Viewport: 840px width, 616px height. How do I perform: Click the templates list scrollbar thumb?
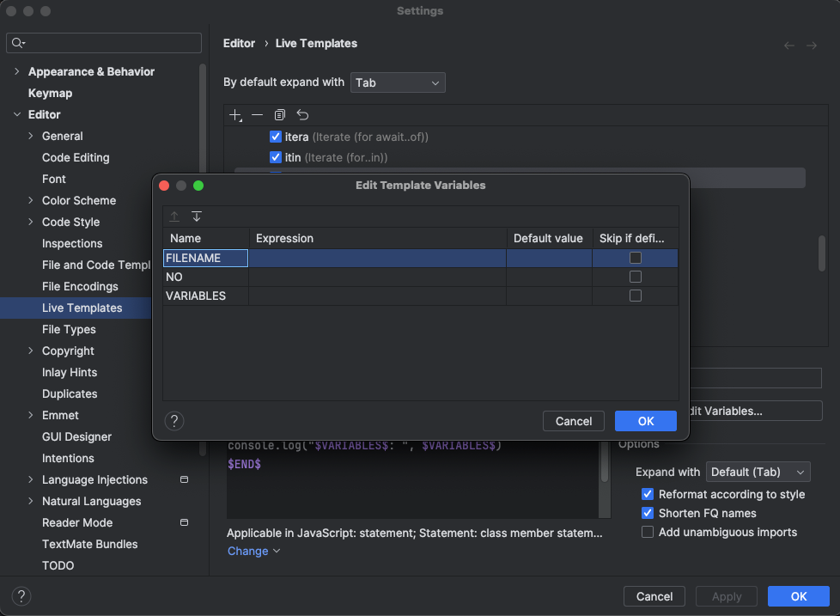822,253
